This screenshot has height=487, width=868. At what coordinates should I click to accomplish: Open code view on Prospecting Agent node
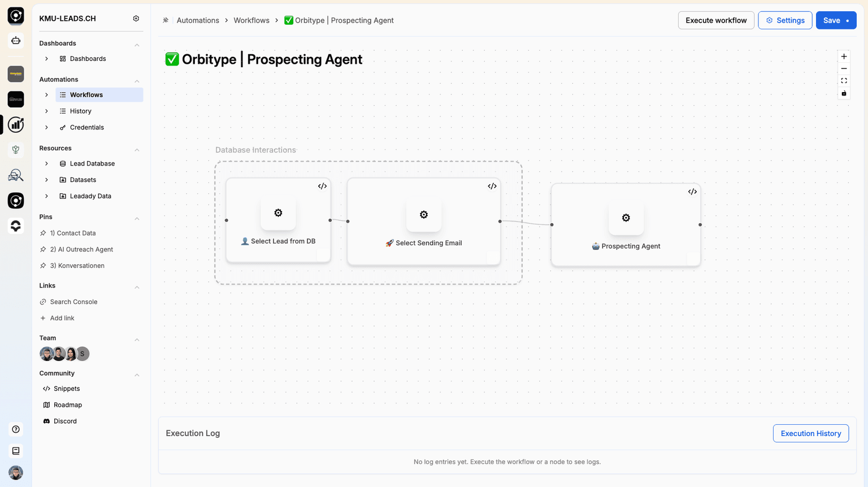pyautogui.click(x=692, y=192)
